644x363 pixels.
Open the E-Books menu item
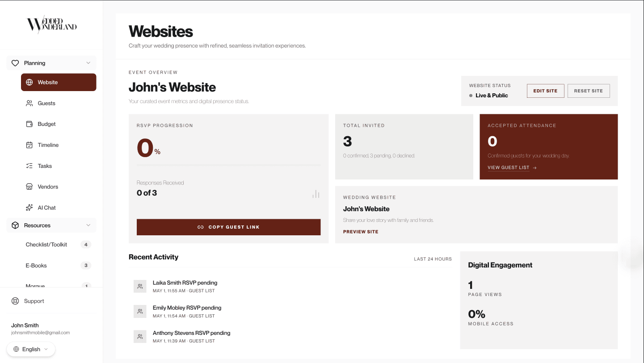59,266
